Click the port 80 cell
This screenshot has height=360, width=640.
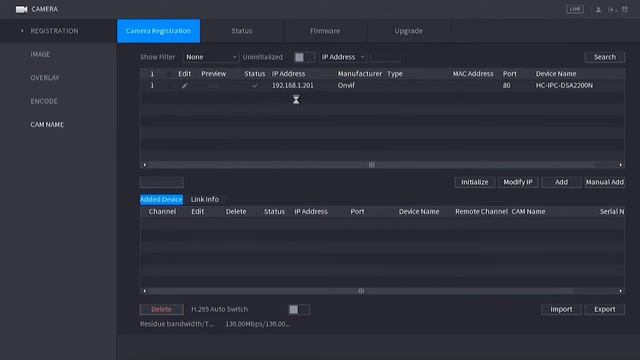coord(507,86)
